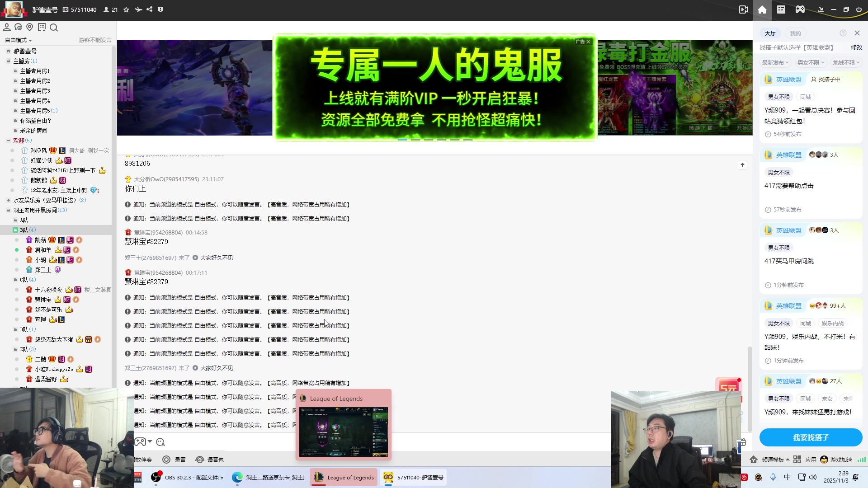Select the 大厅 tab in right panel
This screenshot has width=868, height=488.
771,33
